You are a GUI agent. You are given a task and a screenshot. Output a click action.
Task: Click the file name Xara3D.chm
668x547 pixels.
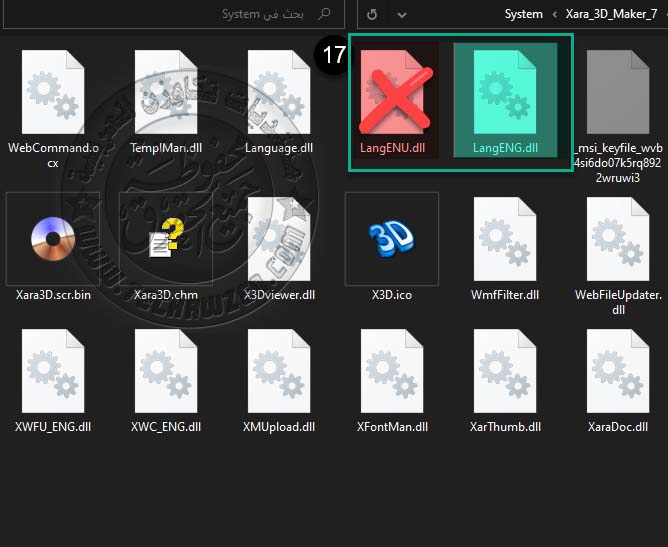point(166,295)
